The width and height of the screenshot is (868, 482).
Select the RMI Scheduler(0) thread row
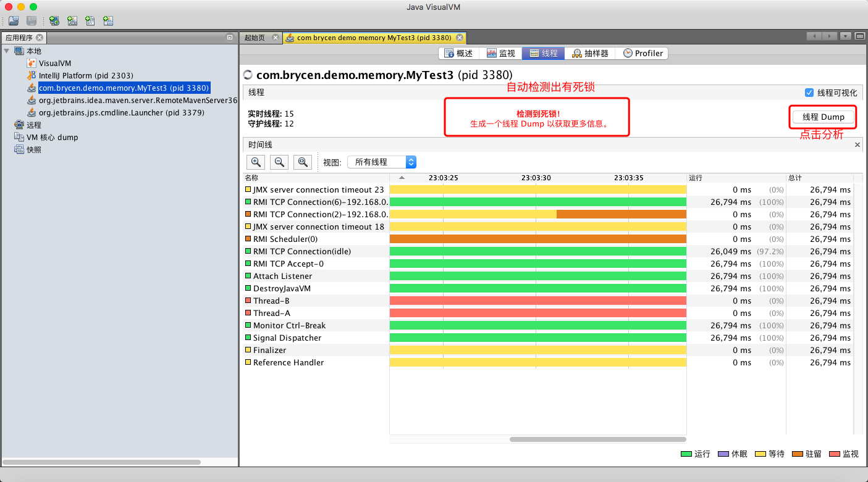coord(548,239)
